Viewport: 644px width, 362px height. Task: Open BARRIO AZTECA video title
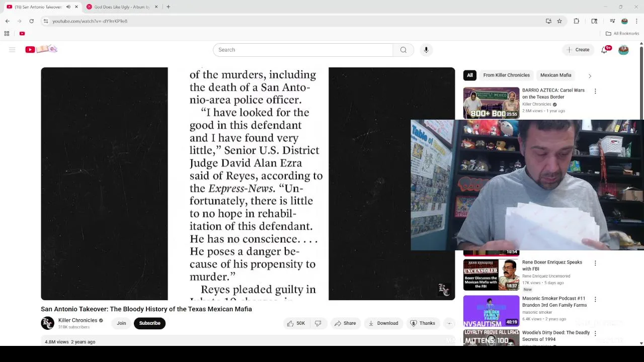point(553,94)
